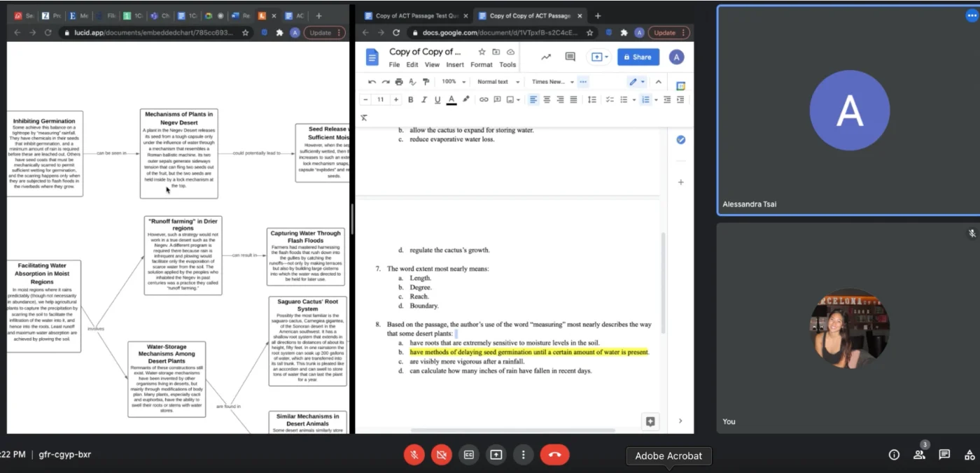Toggle underline formatting in Google Docs
This screenshot has height=473, width=980.
point(437,100)
